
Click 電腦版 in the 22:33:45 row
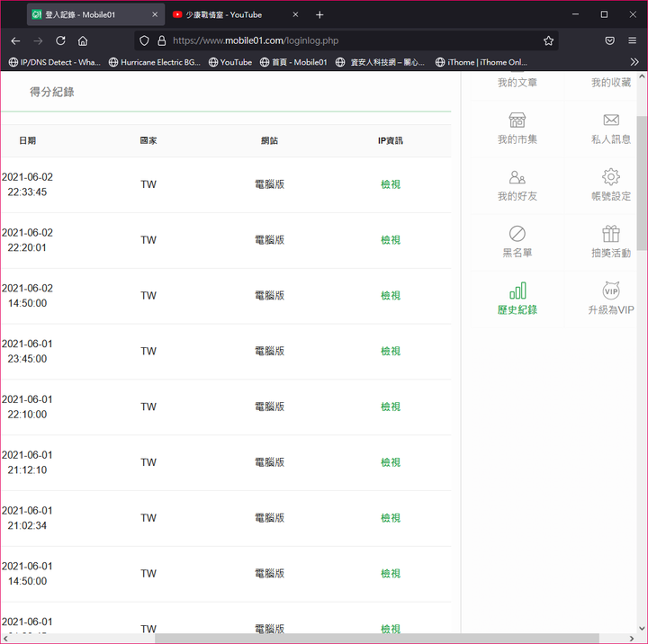pos(269,184)
